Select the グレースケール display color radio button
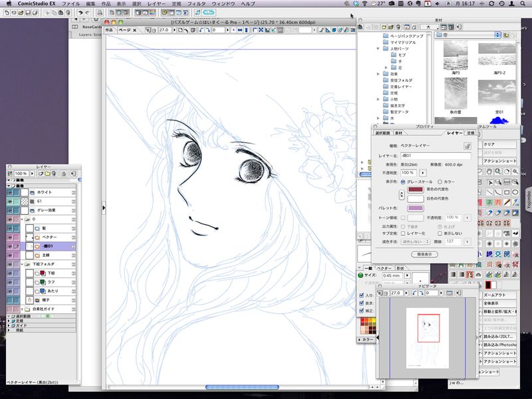Screen dimensions: 532x399 [403, 182]
